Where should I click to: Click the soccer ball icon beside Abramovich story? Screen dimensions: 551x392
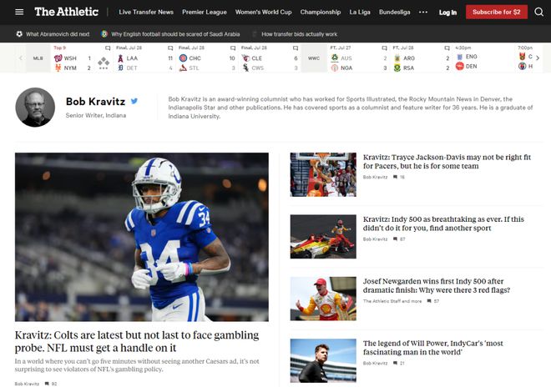click(x=19, y=34)
